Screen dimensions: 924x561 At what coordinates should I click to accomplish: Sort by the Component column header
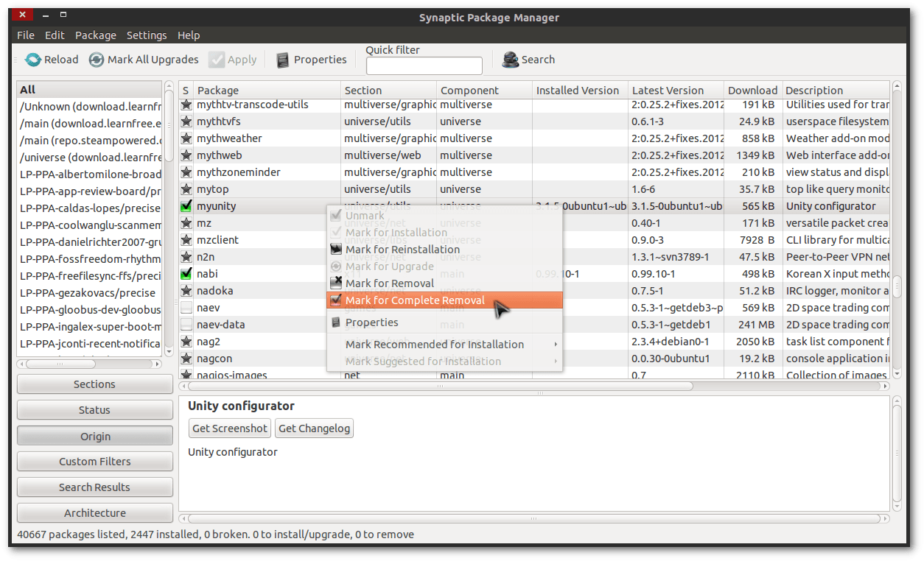(x=484, y=90)
